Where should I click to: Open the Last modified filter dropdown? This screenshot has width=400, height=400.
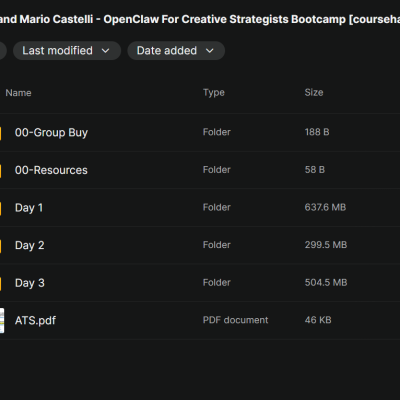67,51
